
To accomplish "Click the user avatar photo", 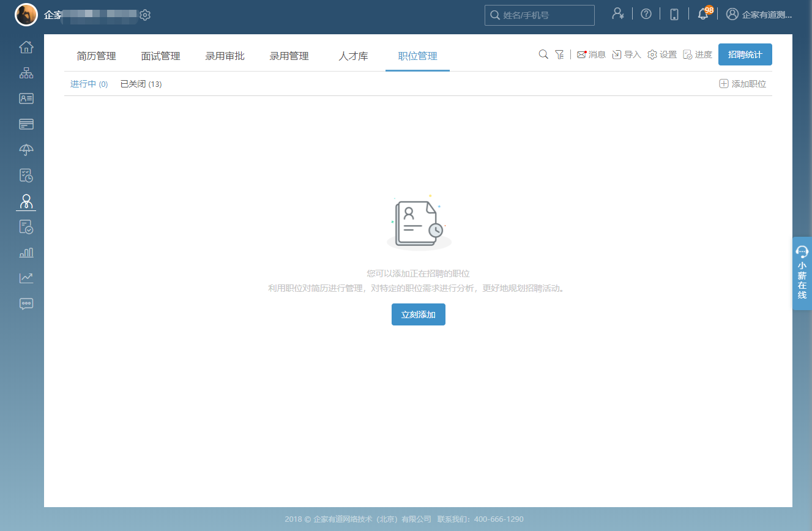I will pos(26,15).
